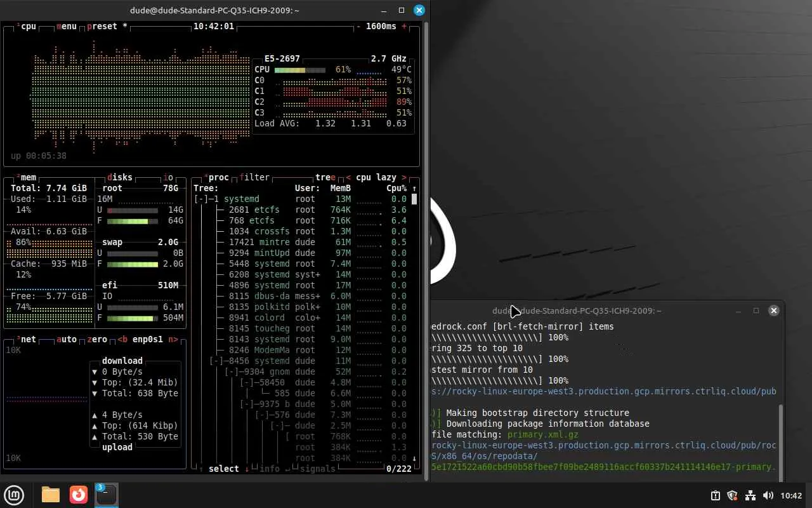Viewport: 812px width, 508px height.
Task: Toggle io mode for disks
Action: 168,177
